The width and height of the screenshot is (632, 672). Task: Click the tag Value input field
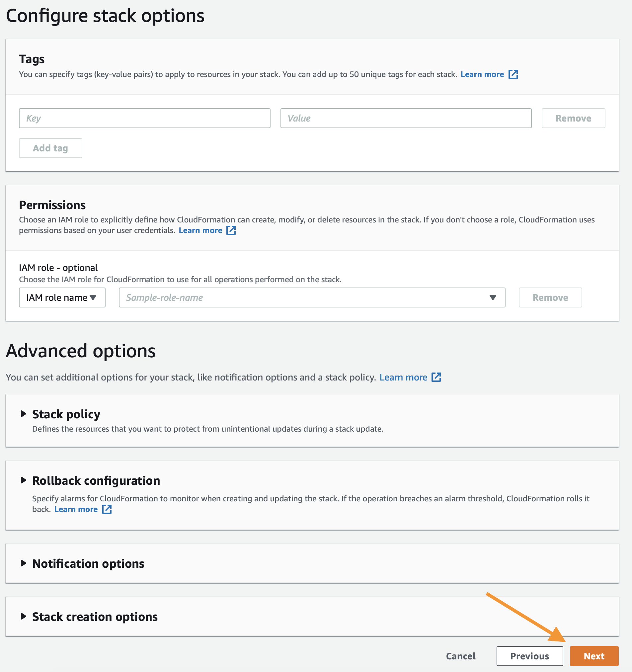(x=406, y=118)
